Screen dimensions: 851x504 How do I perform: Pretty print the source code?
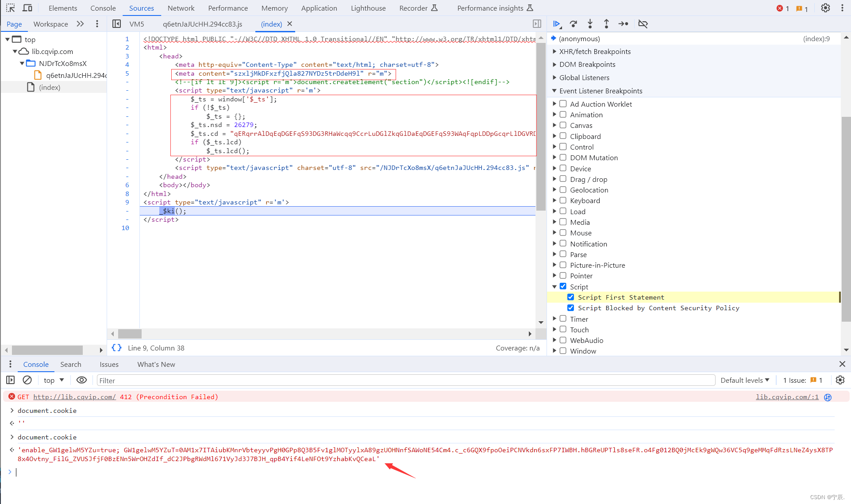pyautogui.click(x=116, y=348)
